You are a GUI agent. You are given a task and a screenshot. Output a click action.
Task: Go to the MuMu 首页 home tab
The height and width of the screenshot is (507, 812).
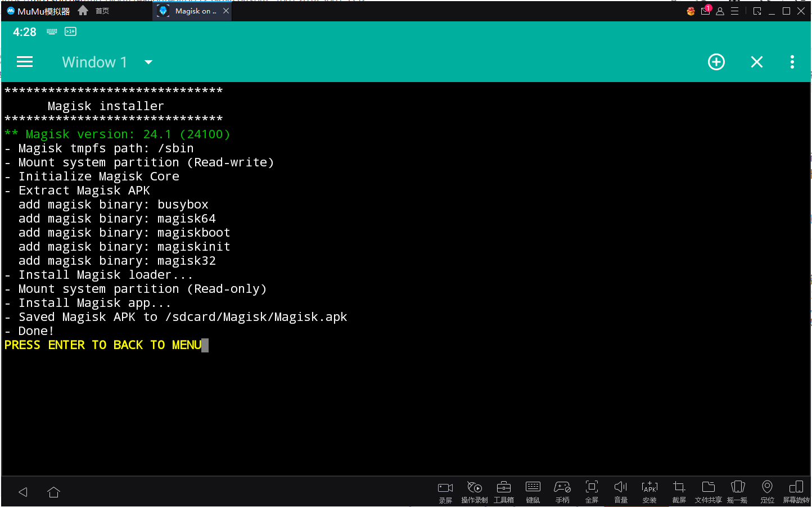pos(94,11)
